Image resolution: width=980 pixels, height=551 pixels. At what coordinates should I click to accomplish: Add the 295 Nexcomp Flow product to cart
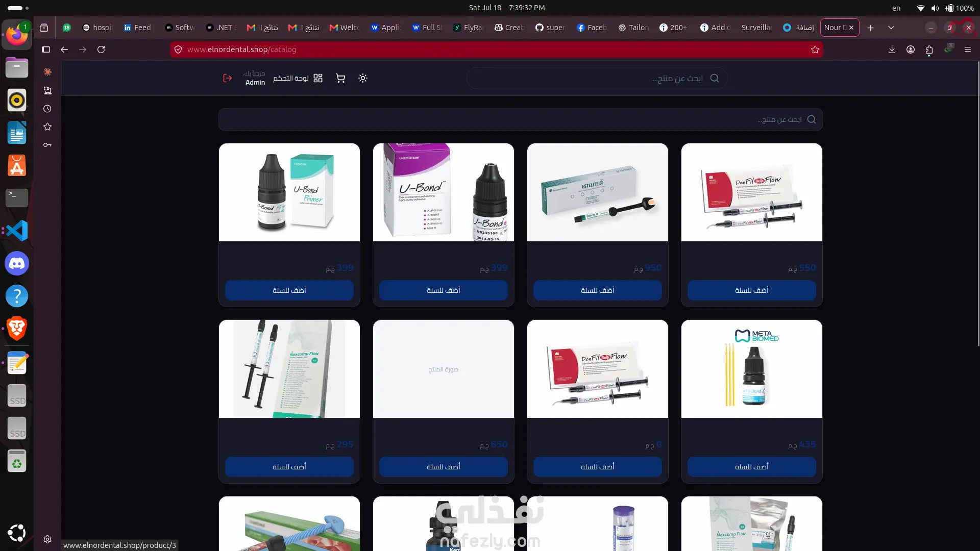289,467
